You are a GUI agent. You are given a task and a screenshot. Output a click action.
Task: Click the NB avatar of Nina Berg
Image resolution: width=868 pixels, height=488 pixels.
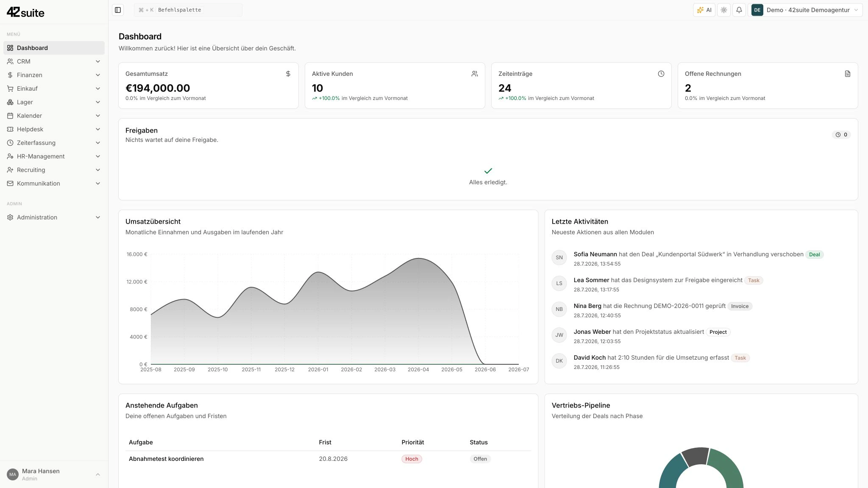pyautogui.click(x=559, y=309)
